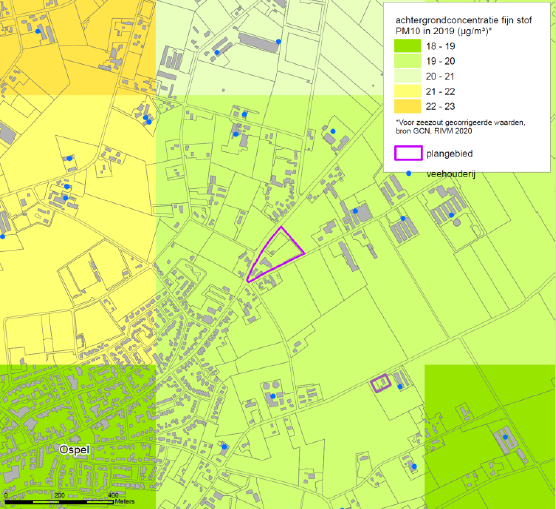Click the '400' scale bar label
Screen dimensions: 556x509
click(113, 496)
